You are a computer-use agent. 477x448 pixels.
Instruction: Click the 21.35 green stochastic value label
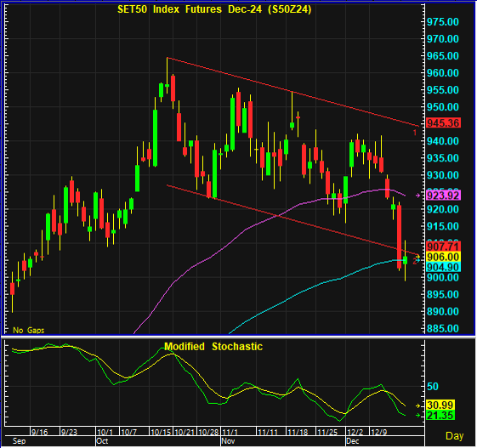(x=440, y=415)
